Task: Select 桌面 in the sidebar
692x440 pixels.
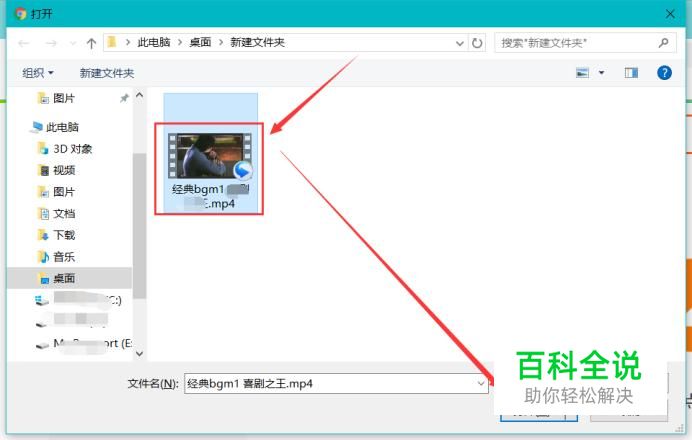Action: (x=69, y=278)
